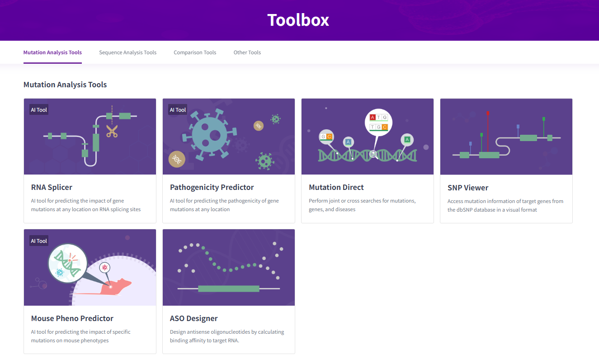Click the Mouse Pheno Predictor magnifier illustration

pos(90,267)
